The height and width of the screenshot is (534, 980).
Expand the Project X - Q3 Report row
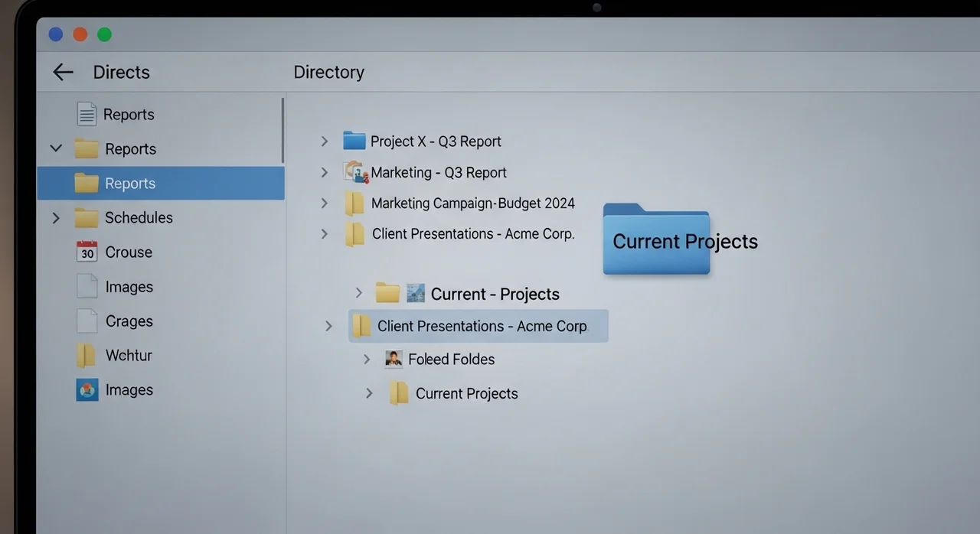[325, 142]
